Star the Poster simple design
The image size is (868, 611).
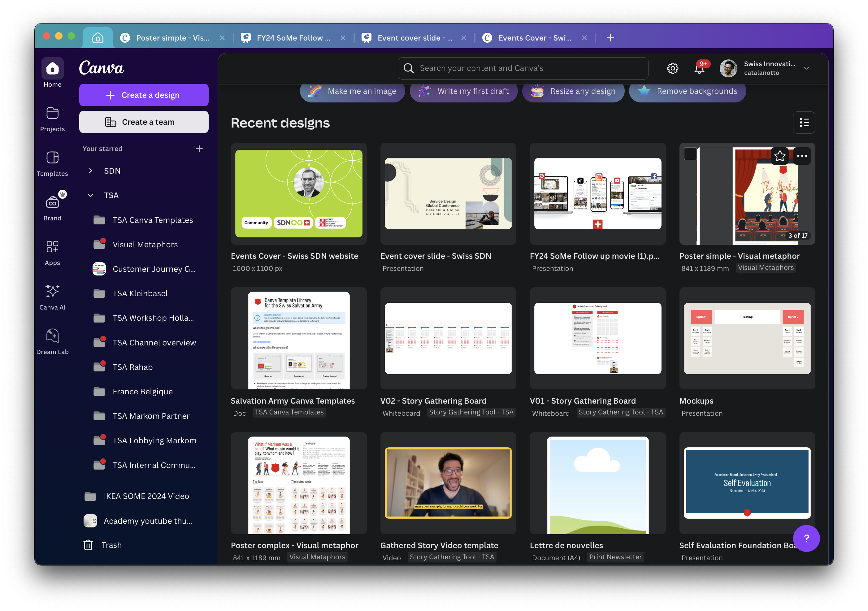779,156
